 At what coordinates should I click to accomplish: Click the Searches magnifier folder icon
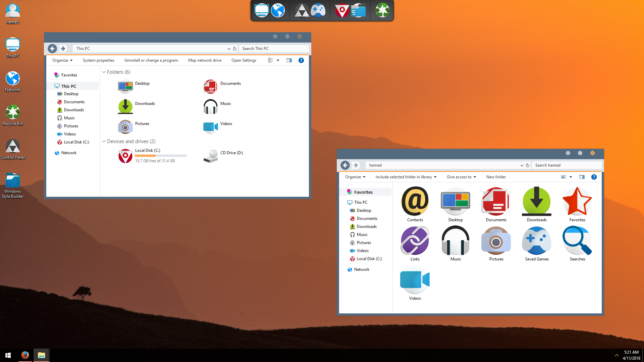577,241
